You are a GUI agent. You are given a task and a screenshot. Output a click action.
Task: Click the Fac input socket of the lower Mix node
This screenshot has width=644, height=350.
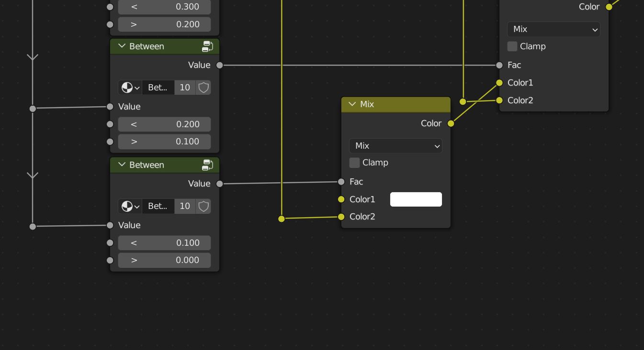tap(341, 182)
